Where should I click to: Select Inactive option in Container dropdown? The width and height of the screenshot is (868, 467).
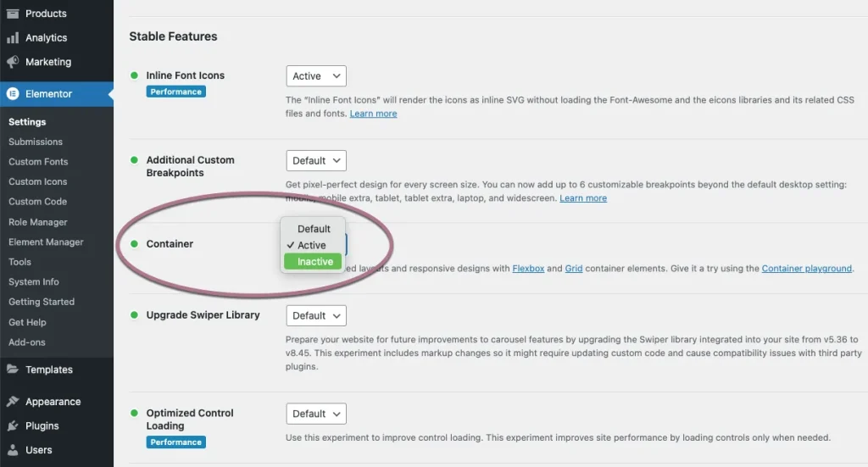point(314,262)
